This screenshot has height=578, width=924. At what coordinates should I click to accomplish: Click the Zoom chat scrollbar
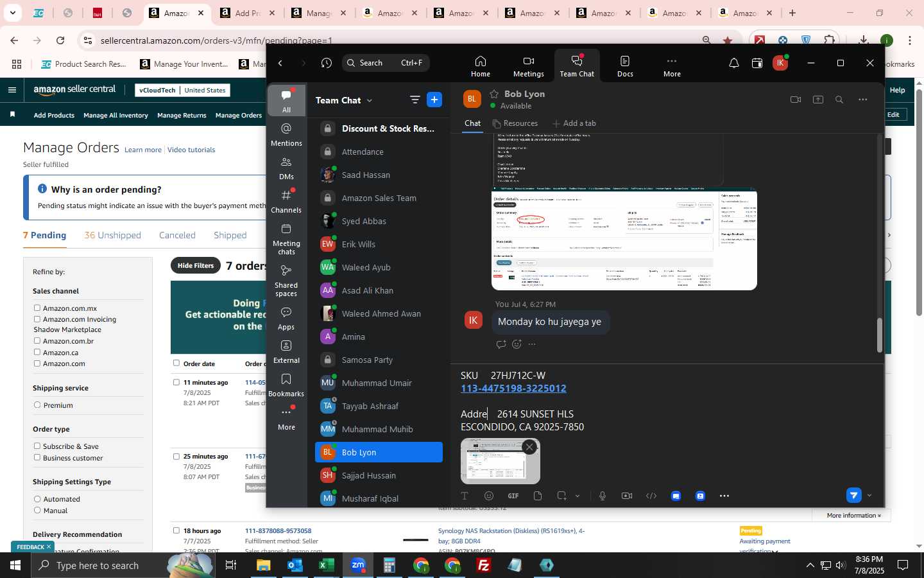click(879, 335)
